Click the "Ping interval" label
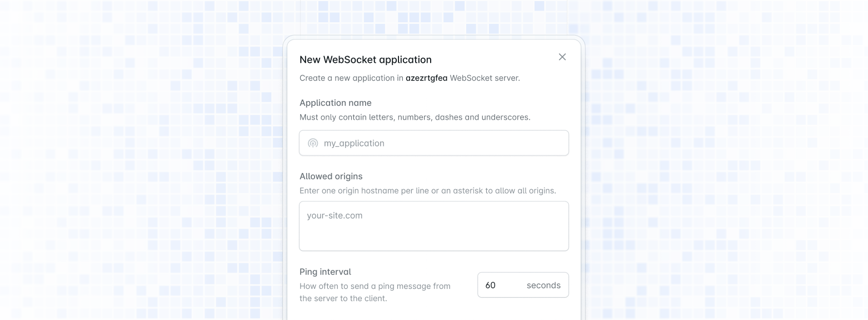The height and width of the screenshot is (320, 868). 325,272
